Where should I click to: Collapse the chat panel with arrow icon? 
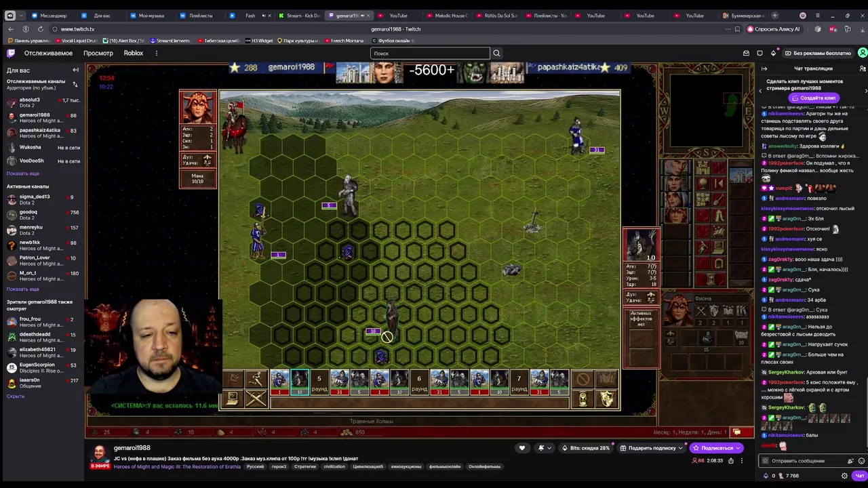coord(764,68)
